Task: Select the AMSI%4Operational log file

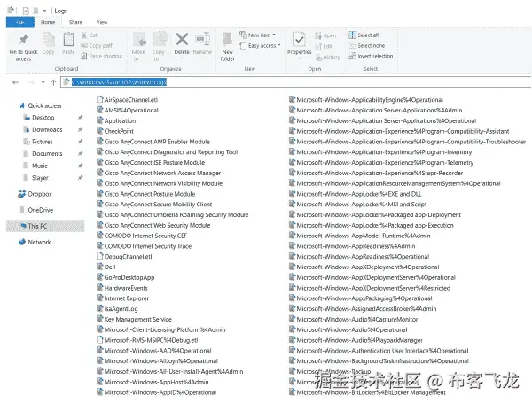Action: 127,110
